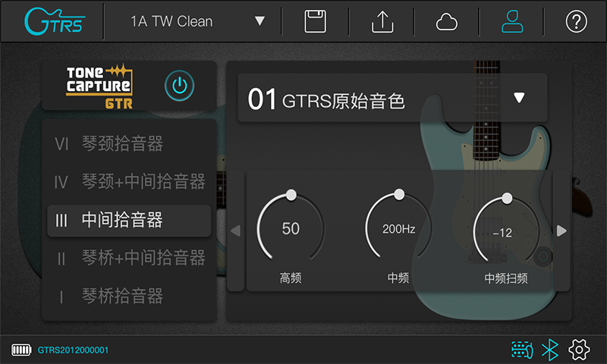Click the Bluetooth icon in status bar

click(x=550, y=350)
